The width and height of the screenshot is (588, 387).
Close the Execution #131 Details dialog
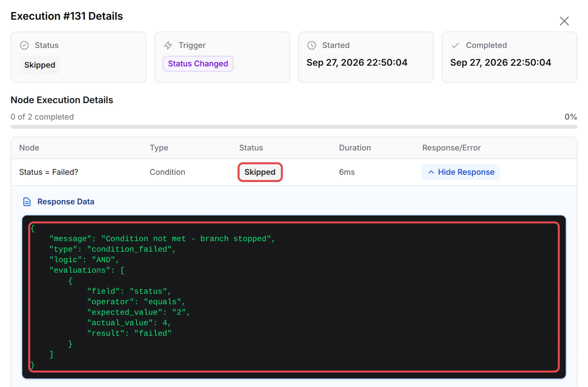coord(564,21)
